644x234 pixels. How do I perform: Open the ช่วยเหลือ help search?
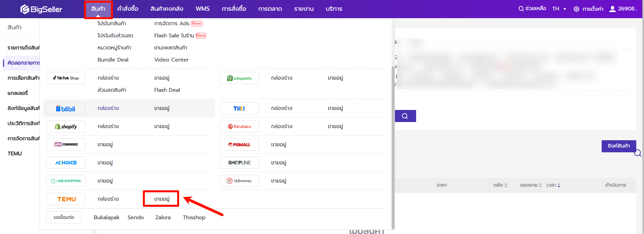[532, 9]
